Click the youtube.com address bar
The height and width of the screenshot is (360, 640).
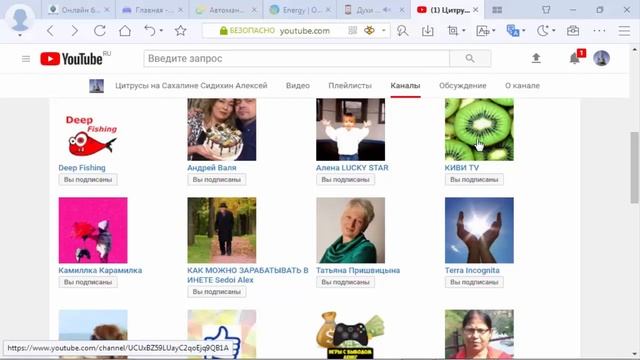(x=296, y=31)
